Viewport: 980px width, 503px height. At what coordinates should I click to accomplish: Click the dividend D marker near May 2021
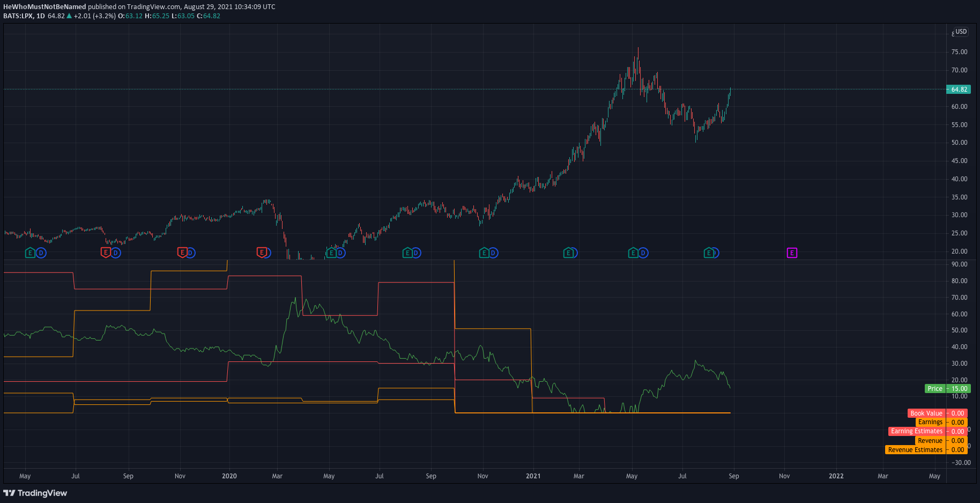(x=643, y=253)
